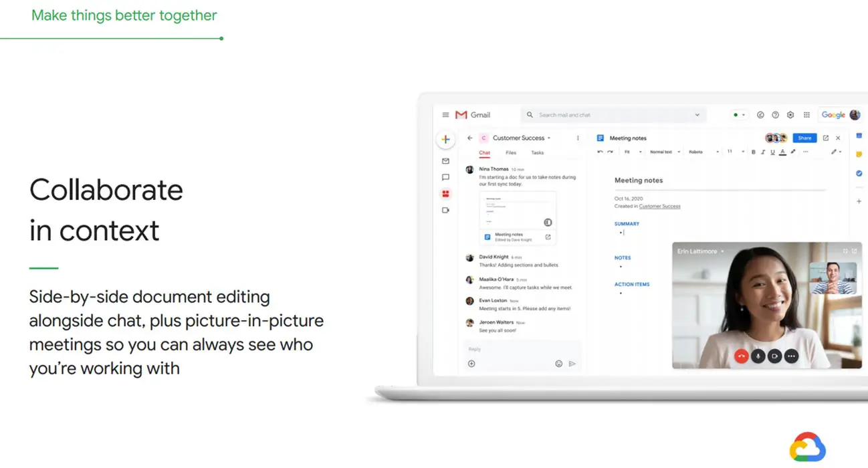Open Mail from the left sidebar
The height and width of the screenshot is (468, 868).
point(445,161)
